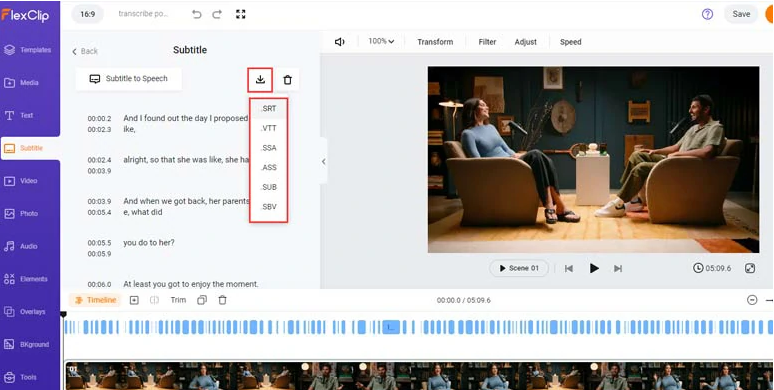Screen dimensions: 774x390
Task: Select subtitle 'At least you got to enjoy'
Action: point(191,284)
